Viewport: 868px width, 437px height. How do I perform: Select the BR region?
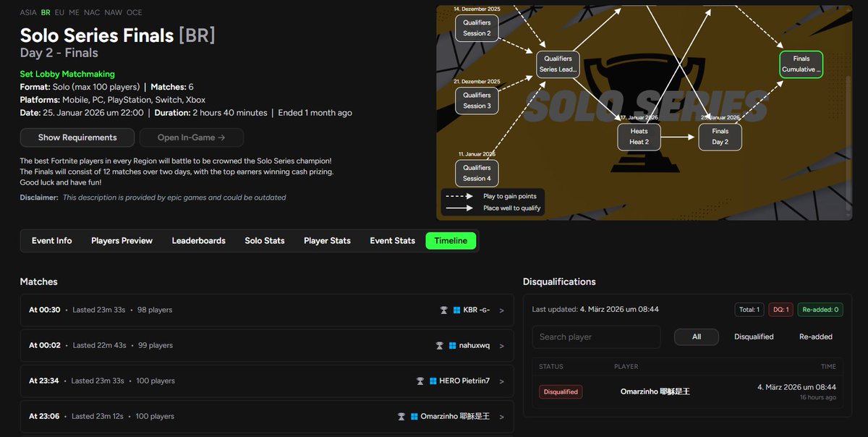tap(46, 12)
